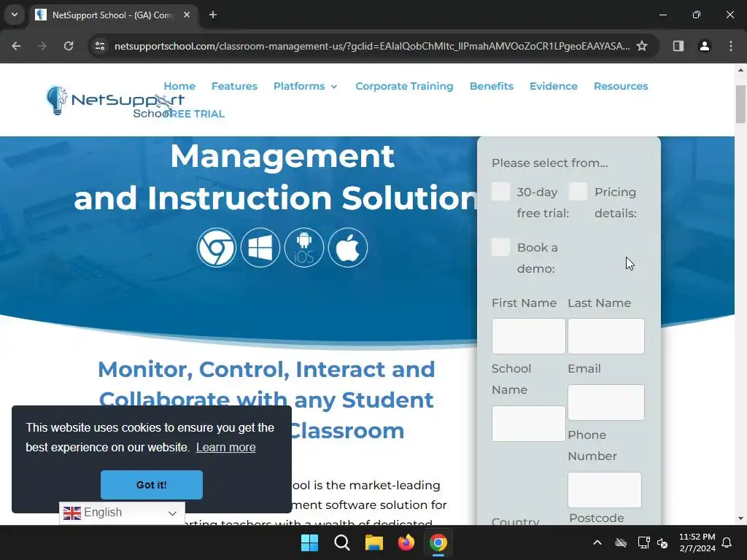Screen dimensions: 747x560
Task: Click the Windows platform icon
Action: (260, 248)
